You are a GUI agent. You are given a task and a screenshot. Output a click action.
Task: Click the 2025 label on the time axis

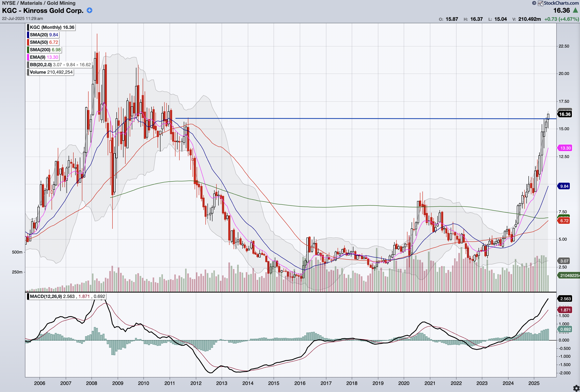pos(534,383)
